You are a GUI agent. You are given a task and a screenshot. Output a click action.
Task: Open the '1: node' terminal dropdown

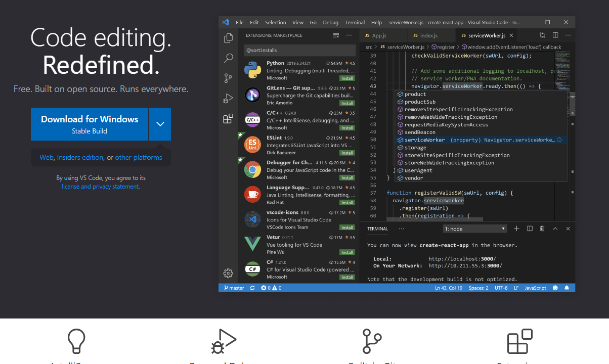point(475,229)
